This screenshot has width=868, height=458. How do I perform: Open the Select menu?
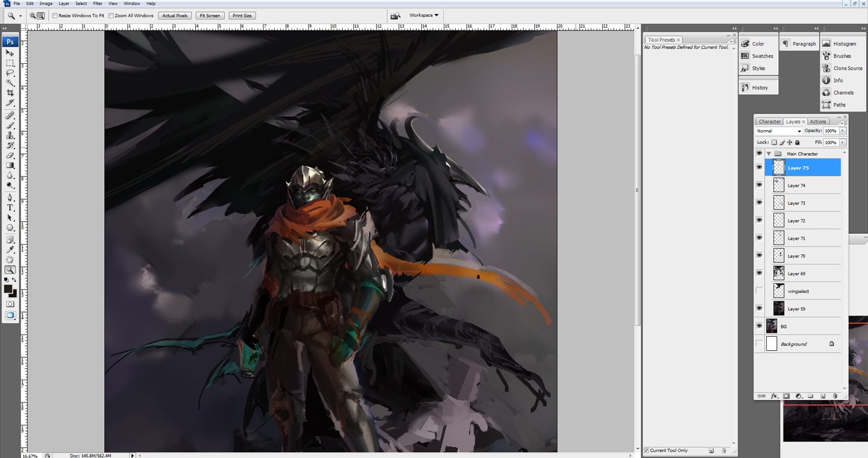coord(81,4)
